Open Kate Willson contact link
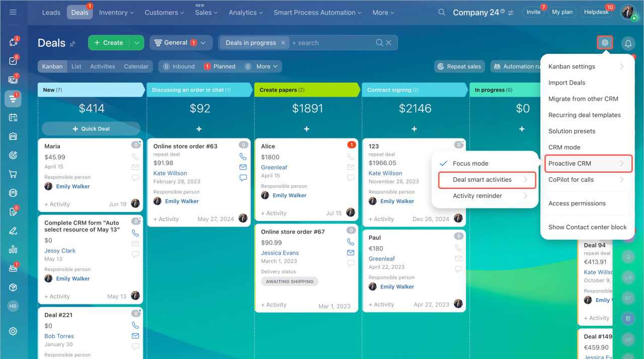The image size is (644, 359). click(170, 173)
